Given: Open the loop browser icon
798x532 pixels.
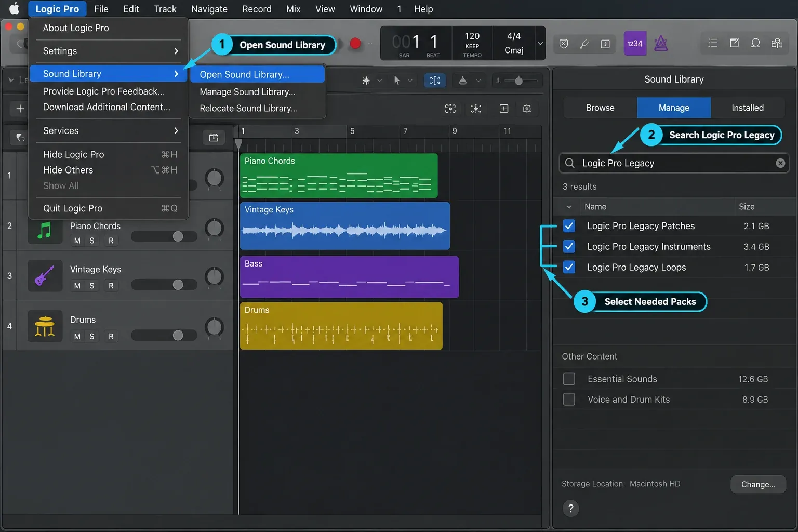Looking at the screenshot, I should 755,43.
